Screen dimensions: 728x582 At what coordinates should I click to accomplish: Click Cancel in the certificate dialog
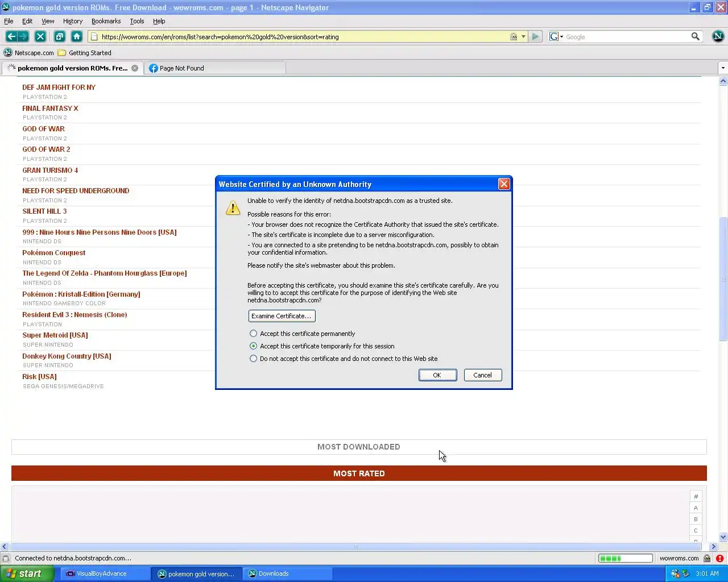click(483, 375)
